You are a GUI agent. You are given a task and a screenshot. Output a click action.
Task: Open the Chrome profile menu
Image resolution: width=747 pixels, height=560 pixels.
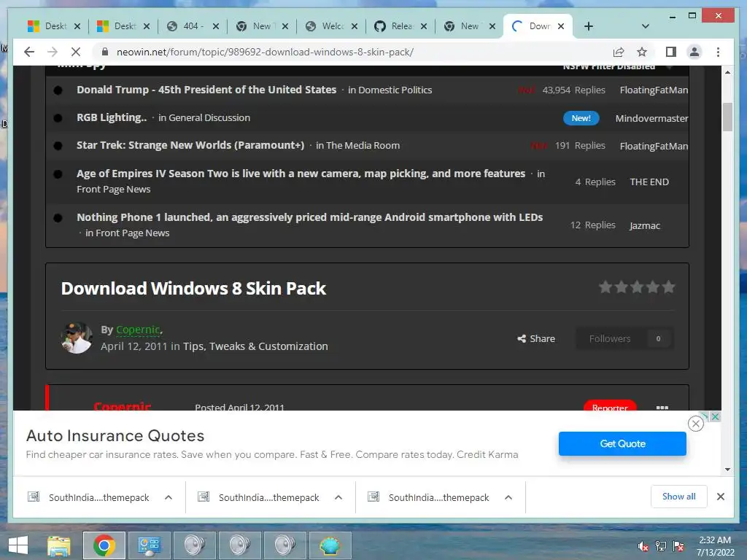tap(694, 52)
